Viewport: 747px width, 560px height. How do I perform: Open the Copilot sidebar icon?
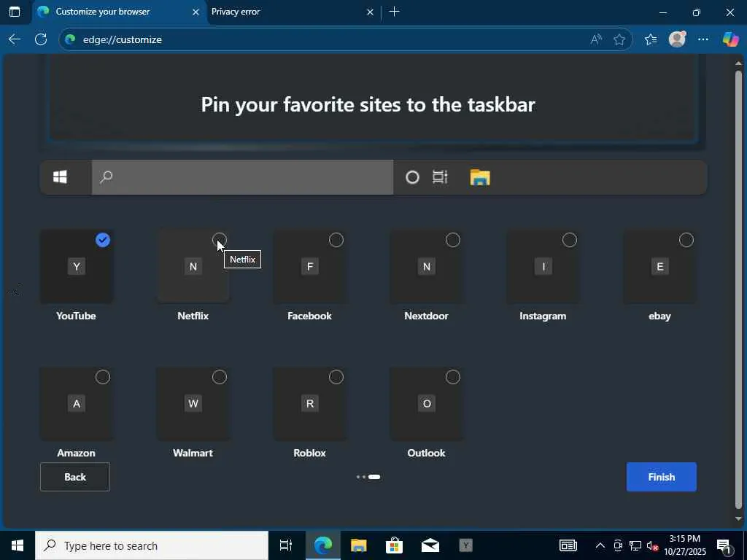click(x=730, y=39)
